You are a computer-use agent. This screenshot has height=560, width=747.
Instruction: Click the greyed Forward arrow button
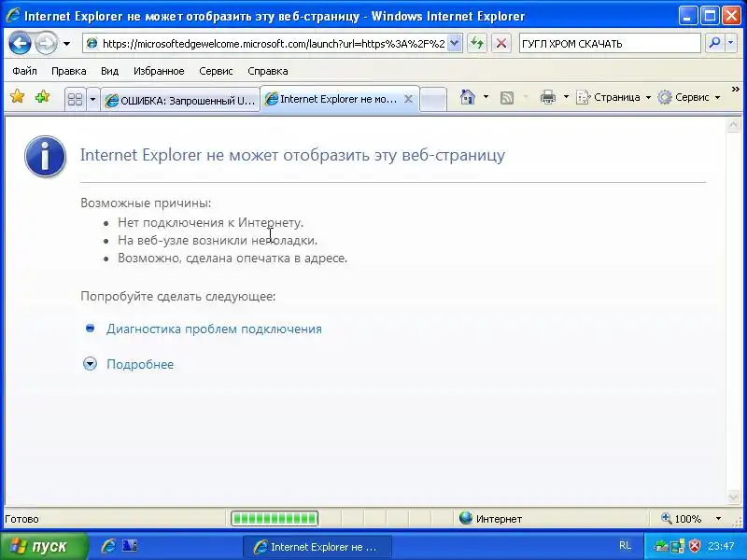pos(46,44)
